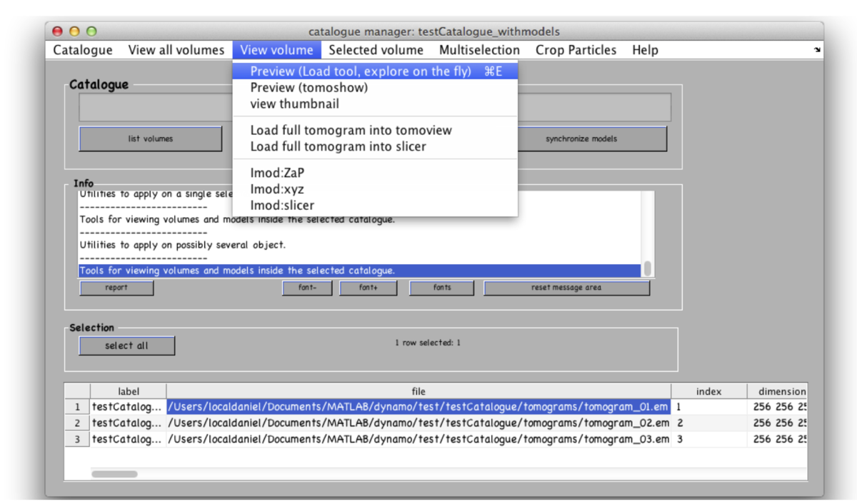Screen dimensions: 857x504
Task: Click the list volumes button
Action: pyautogui.click(x=150, y=138)
